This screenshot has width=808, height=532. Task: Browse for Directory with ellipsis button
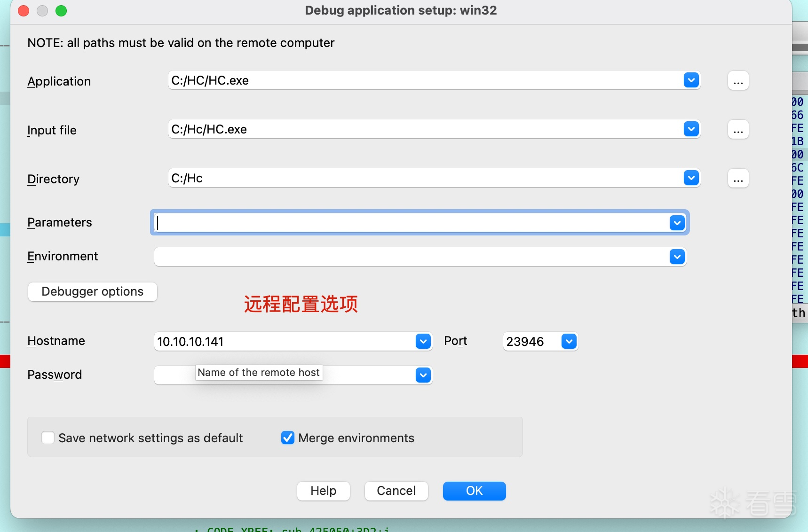click(x=738, y=179)
